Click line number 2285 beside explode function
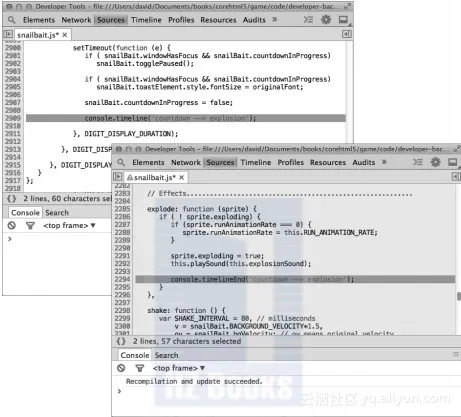The height and width of the screenshot is (417, 461). [122, 209]
